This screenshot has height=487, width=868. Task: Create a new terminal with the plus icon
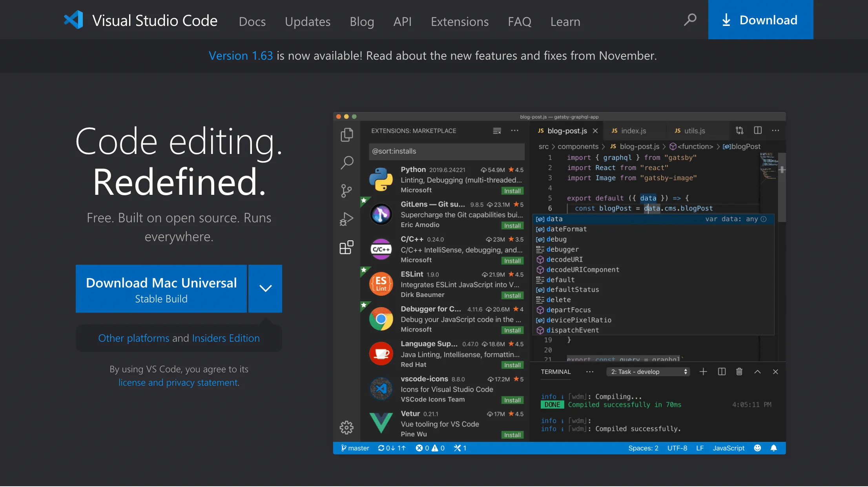[704, 372]
